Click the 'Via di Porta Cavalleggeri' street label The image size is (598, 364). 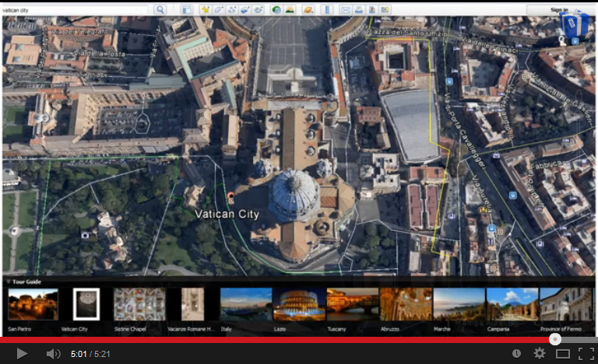click(x=464, y=131)
